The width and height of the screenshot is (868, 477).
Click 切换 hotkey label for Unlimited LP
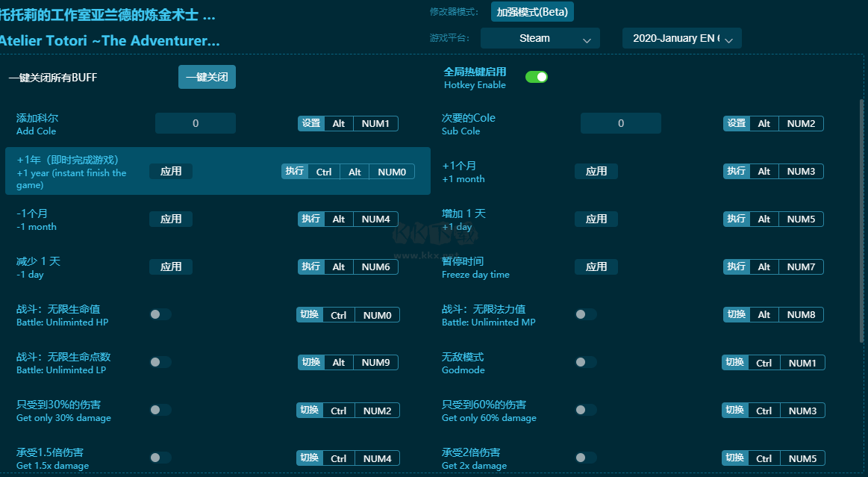coord(311,363)
